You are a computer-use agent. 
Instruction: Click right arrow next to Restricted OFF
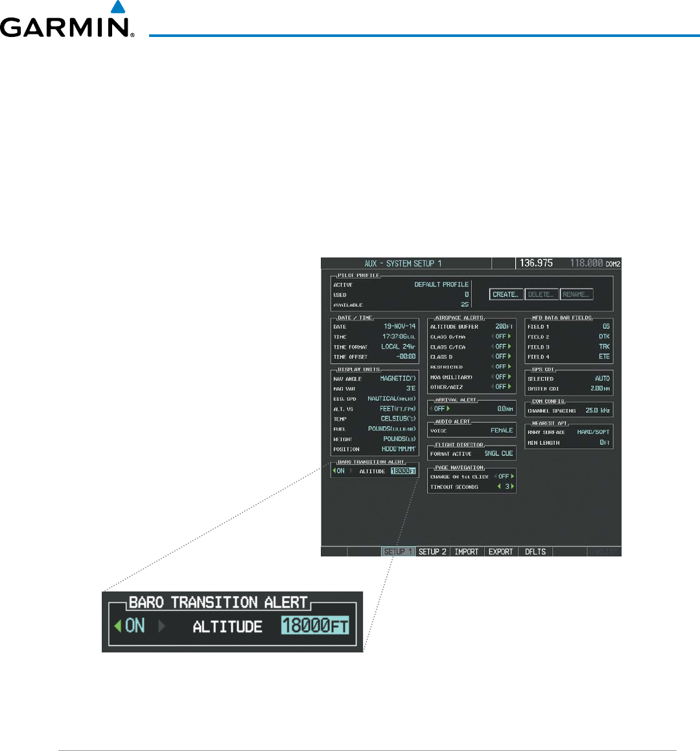(509, 367)
